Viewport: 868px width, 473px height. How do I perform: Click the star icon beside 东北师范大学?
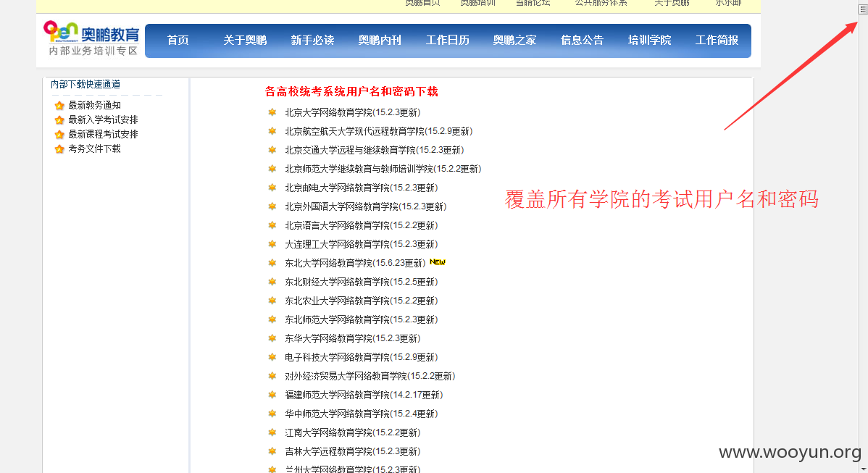point(272,319)
